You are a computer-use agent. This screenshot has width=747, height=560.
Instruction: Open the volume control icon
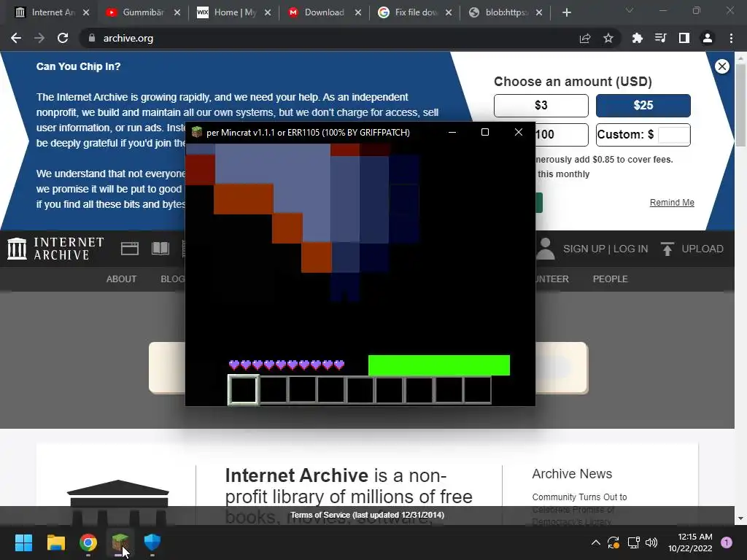point(651,542)
